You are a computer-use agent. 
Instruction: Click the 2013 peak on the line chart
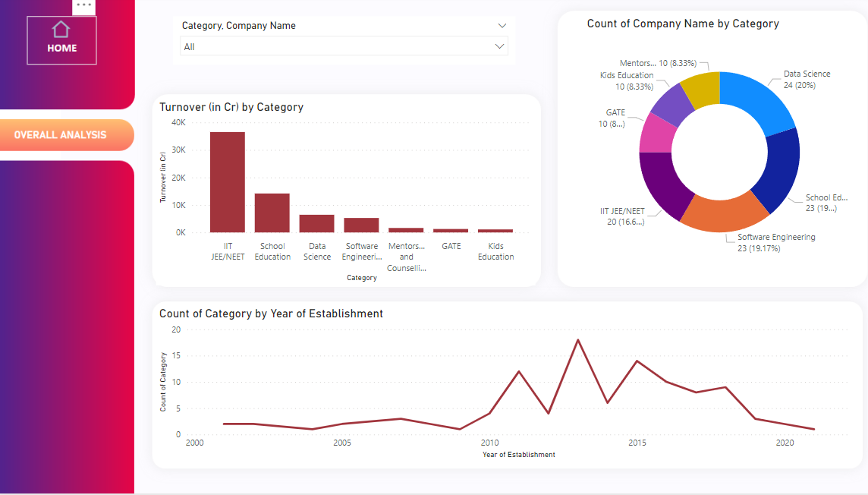pos(579,341)
